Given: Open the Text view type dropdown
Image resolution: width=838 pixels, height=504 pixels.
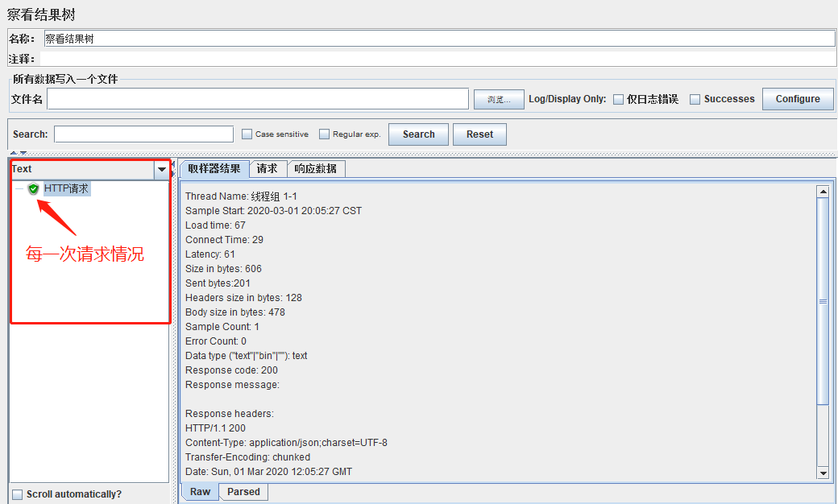Looking at the screenshot, I should coord(163,169).
